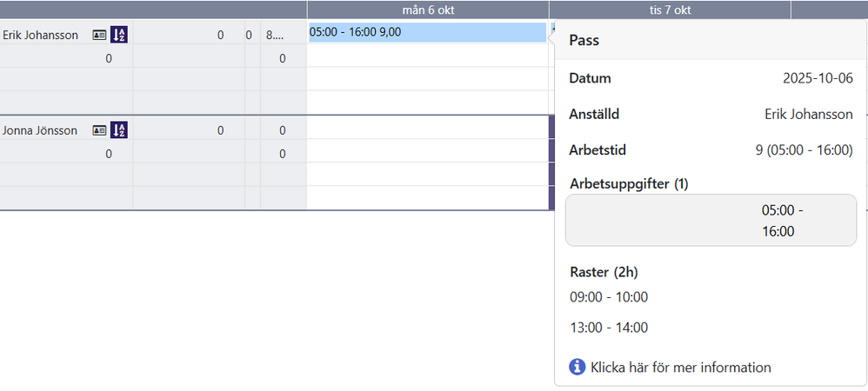
Task: Click the Jonna Jönsson name in the employee list
Action: coord(40,131)
